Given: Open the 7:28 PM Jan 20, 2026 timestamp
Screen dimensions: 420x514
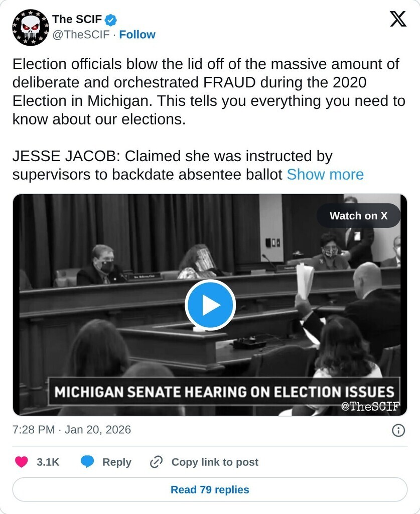Looking at the screenshot, I should (71, 430).
